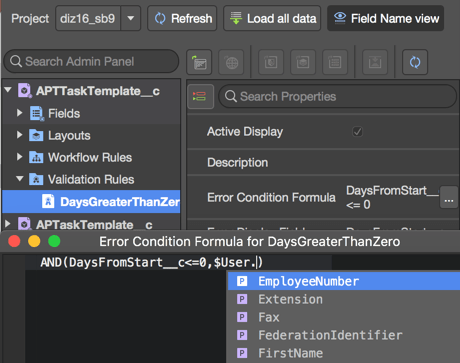Expand the Layouts node
Viewport: 460px width, 363px height.
20,135
